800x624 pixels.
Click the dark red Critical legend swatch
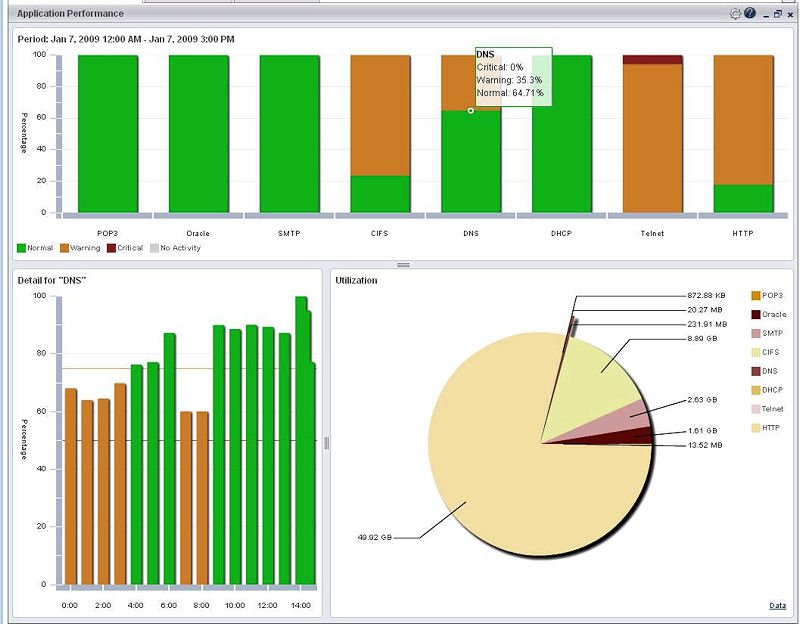(111, 248)
